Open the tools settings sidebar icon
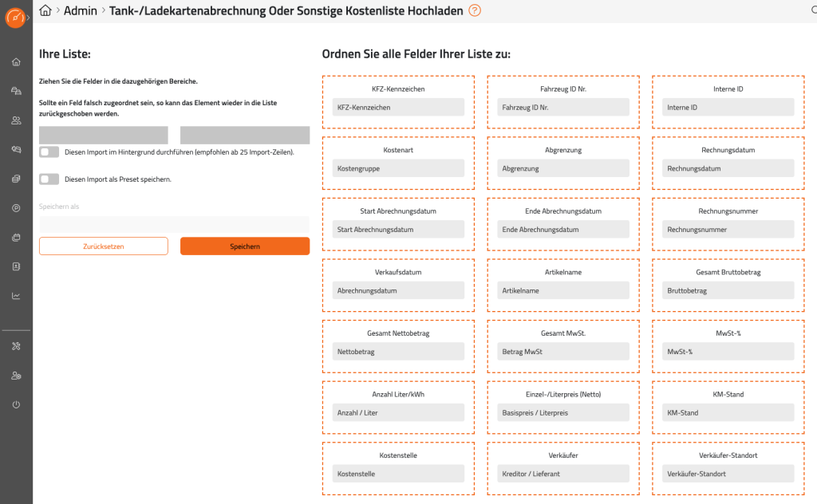This screenshot has width=817, height=504. click(x=16, y=346)
